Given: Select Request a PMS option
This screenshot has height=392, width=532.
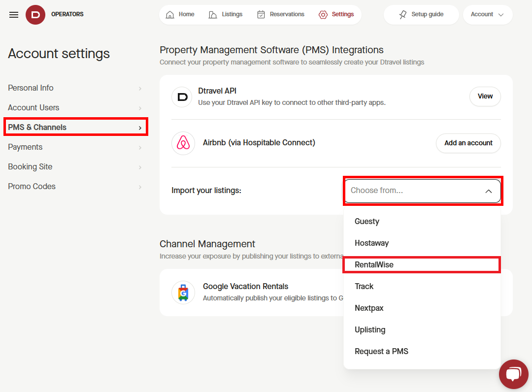Looking at the screenshot, I should pyautogui.click(x=422, y=351).
